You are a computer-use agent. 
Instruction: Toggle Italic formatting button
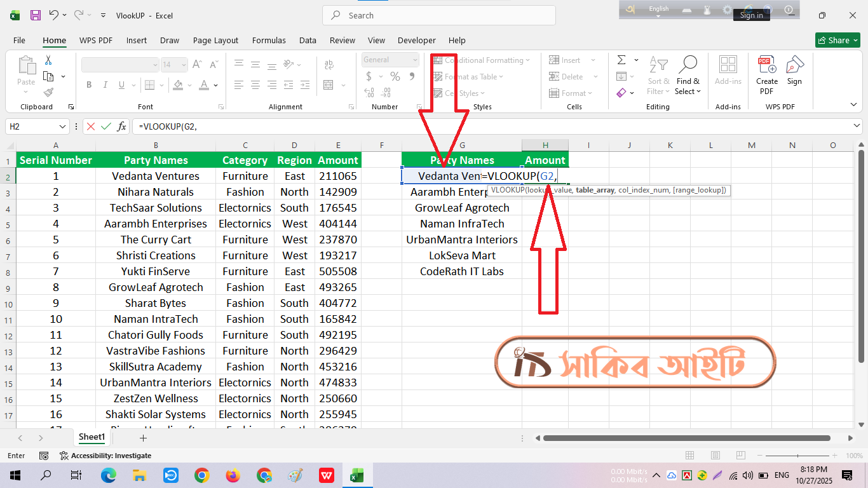pos(105,85)
